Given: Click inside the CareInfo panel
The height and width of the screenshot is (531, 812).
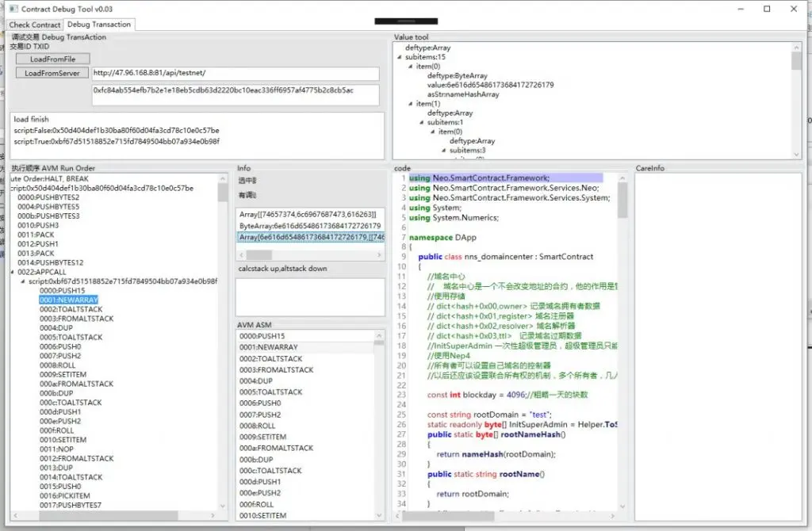Looking at the screenshot, I should click(718, 347).
